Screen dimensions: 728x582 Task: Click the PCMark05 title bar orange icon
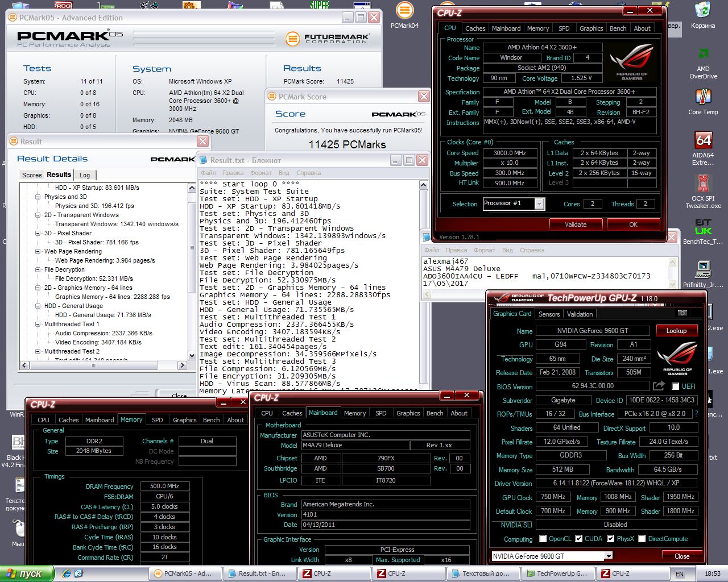[x=13, y=18]
